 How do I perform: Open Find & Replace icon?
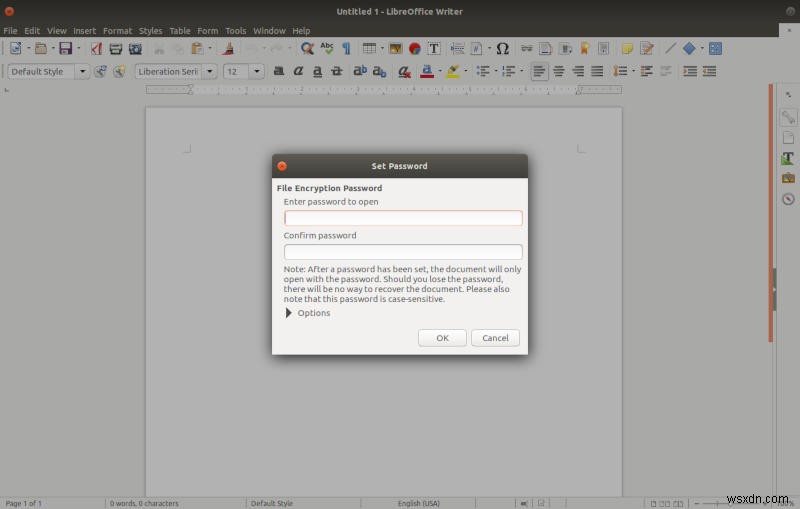[307, 48]
